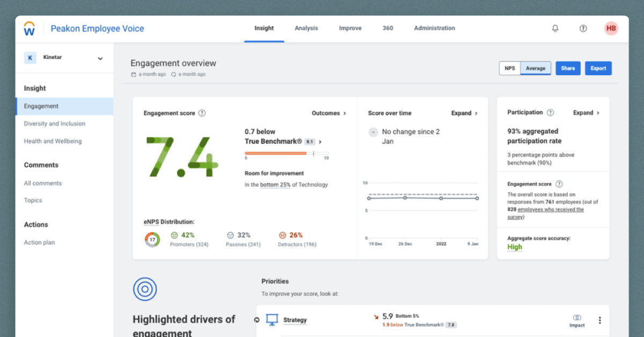644x337 pixels.
Task: Click the 93% aggregated participation rate text
Action: tap(535, 136)
